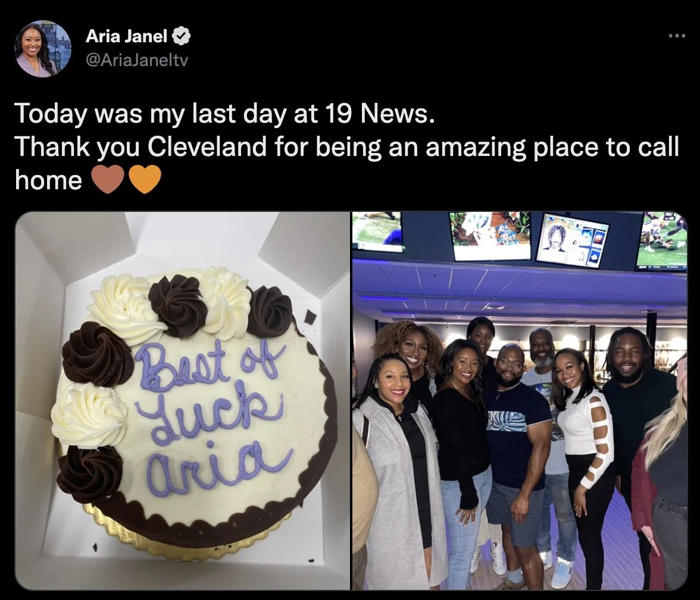Click the 'Thank you Cleveland' text line
The height and width of the screenshot is (600, 700).
click(x=347, y=146)
